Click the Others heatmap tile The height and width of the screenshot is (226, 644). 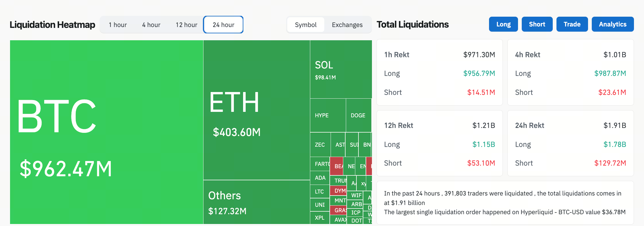coord(257,202)
